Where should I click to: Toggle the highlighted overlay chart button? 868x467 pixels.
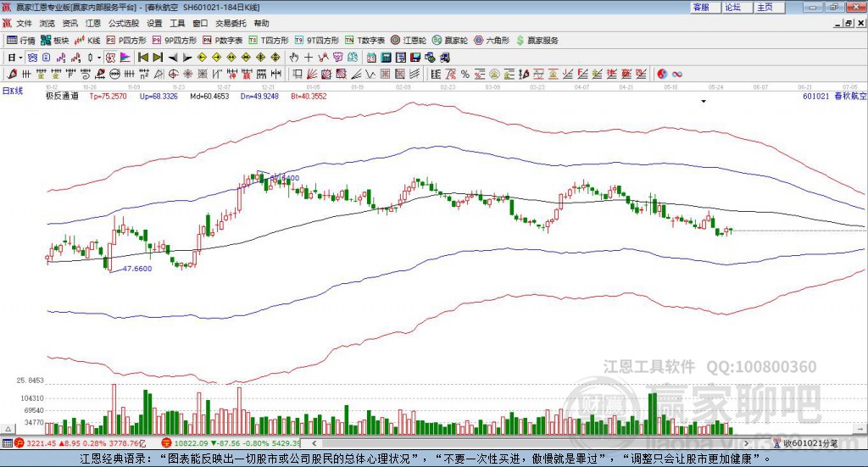pyautogui.click(x=32, y=58)
